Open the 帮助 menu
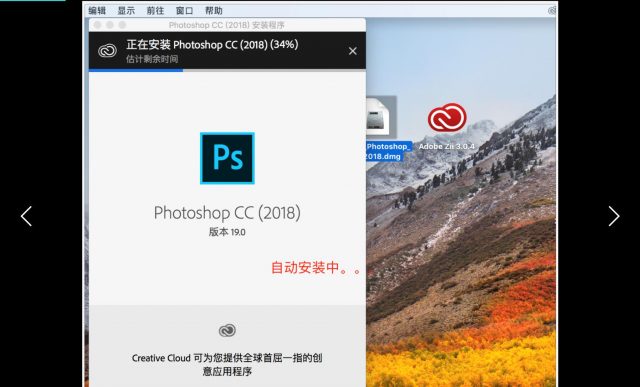640x387 pixels. pyautogui.click(x=213, y=11)
